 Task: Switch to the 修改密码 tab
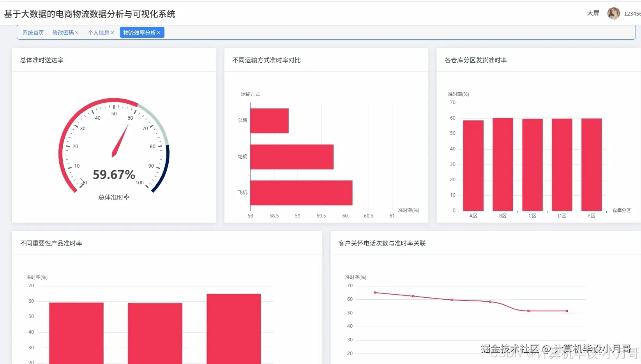point(63,33)
